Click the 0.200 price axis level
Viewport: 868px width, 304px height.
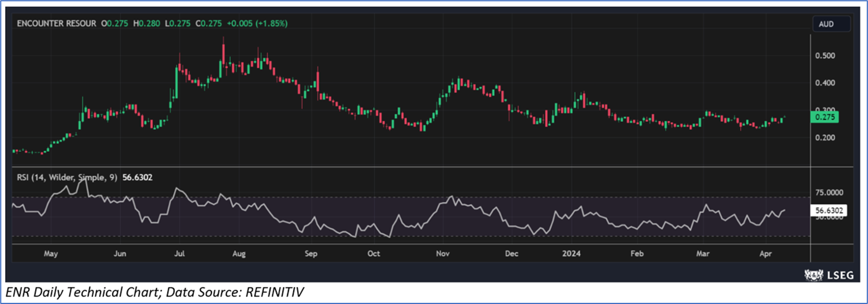[x=828, y=138]
